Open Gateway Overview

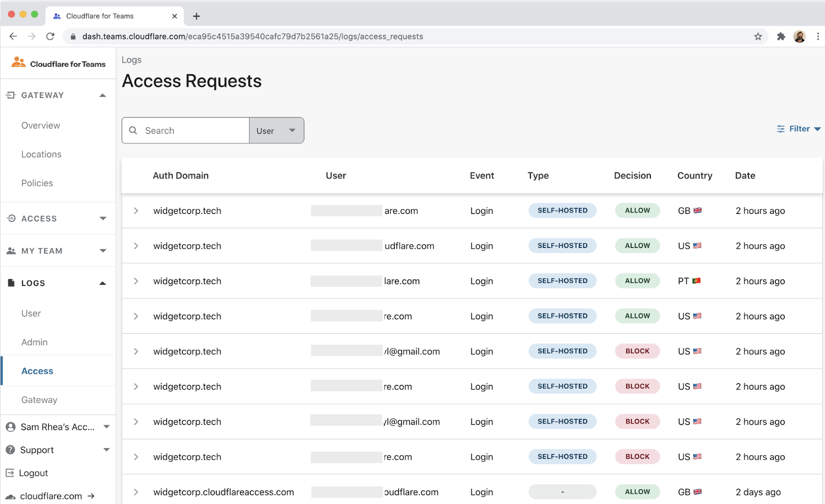point(41,125)
